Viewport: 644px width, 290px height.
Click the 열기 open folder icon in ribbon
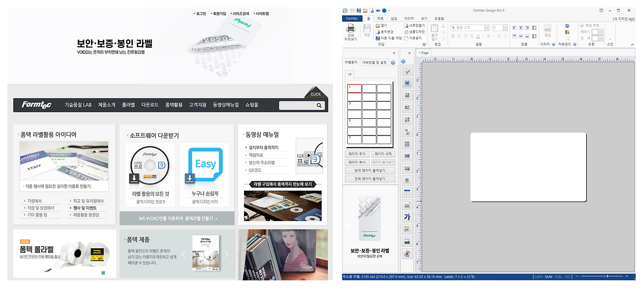click(381, 26)
